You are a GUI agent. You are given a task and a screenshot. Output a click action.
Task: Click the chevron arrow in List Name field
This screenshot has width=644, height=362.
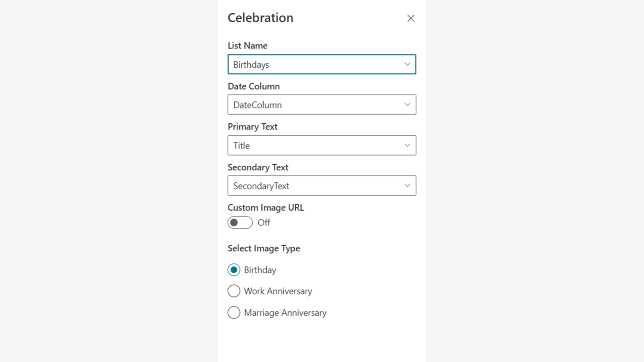coord(407,65)
